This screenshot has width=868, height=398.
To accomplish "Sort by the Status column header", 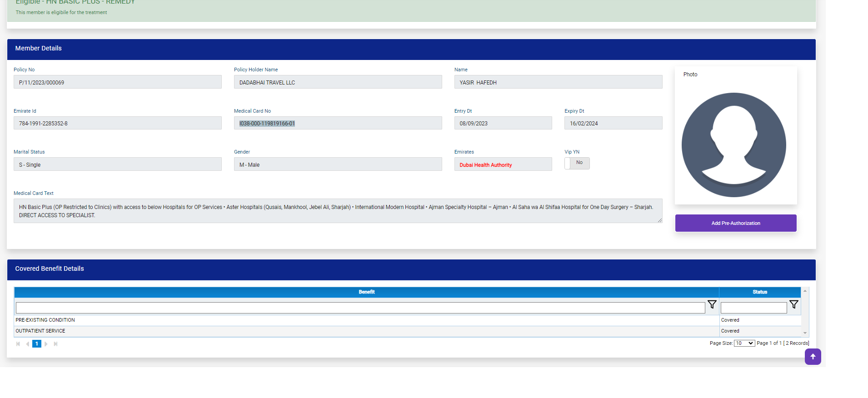I will pyautogui.click(x=759, y=292).
